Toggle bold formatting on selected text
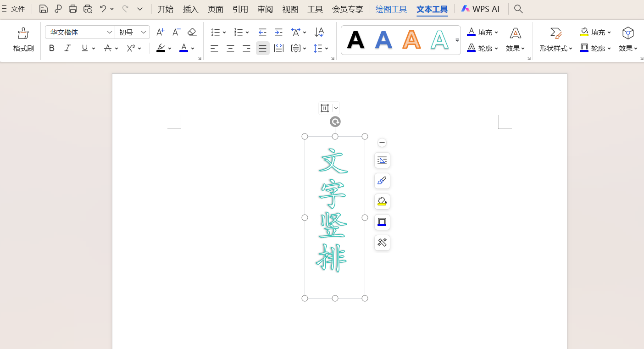This screenshot has height=349, width=644. [x=51, y=48]
